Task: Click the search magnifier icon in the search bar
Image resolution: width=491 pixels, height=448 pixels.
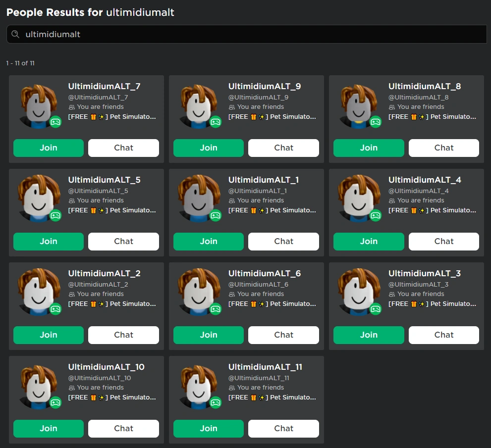Action: point(15,34)
